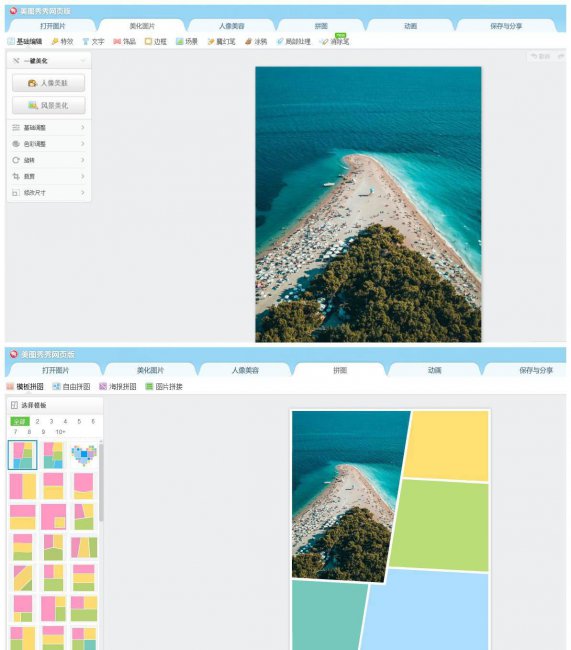Click 美图秀秀 logo in collage window title
571x650 pixels.
[14, 354]
